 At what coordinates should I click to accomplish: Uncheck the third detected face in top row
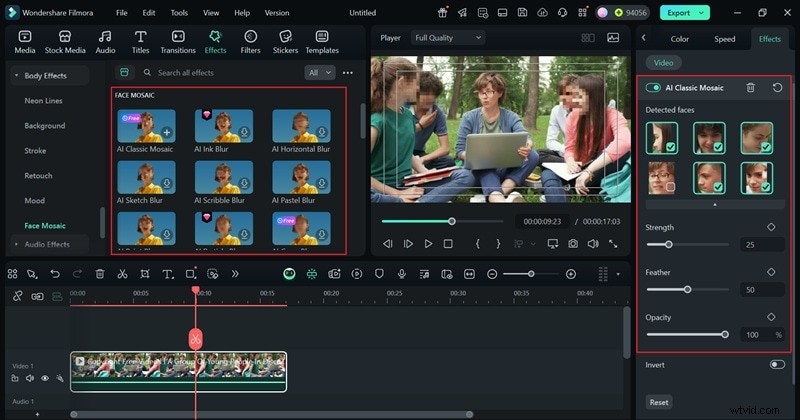click(757, 138)
